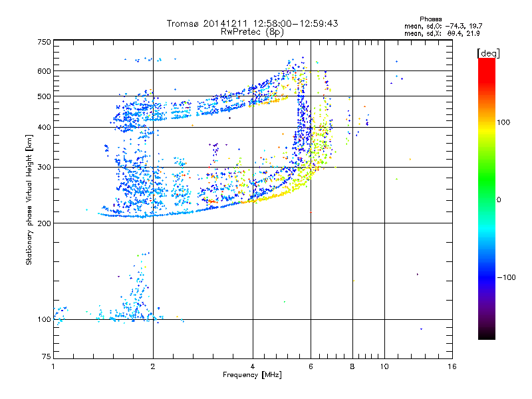Click the x-axis '16' tick label
This screenshot has height=399, width=532.
[452, 366]
